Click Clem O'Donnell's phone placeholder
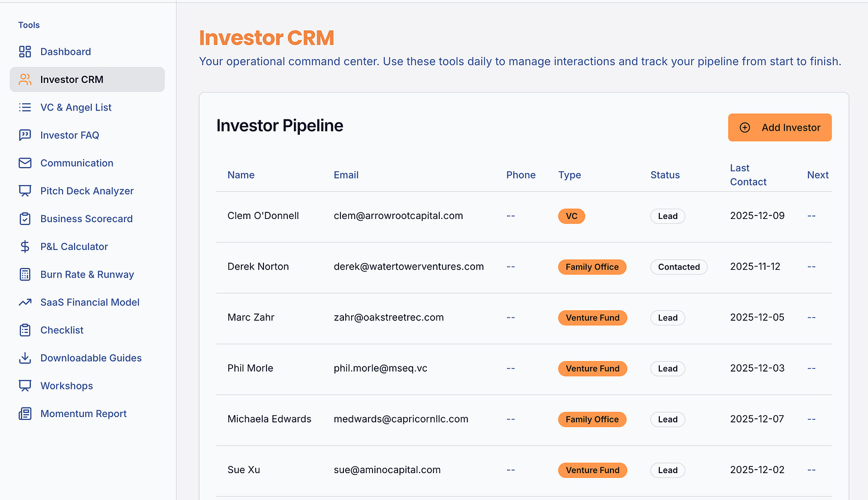Image resolution: width=868 pixels, height=500 pixels. point(510,216)
